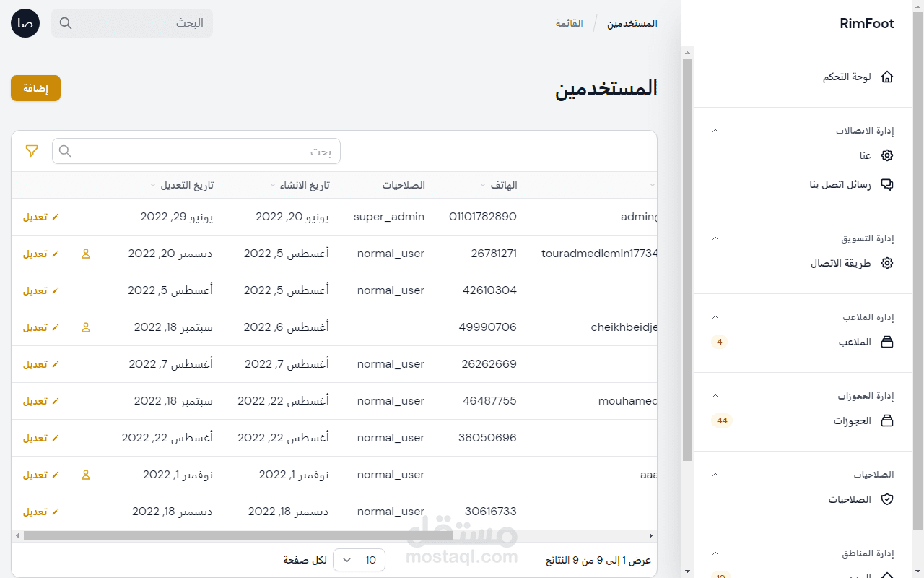Image resolution: width=924 pixels, height=578 pixels.
Task: Open عنا in the sidebar
Action: tap(802, 155)
